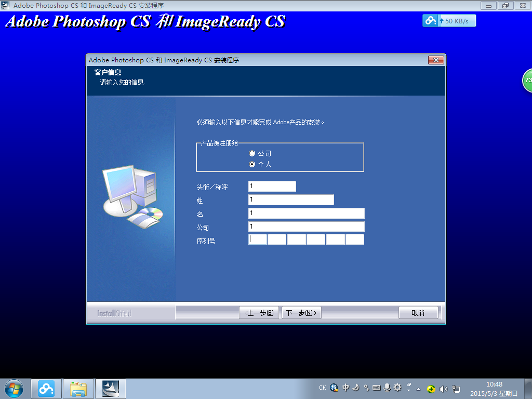Go back with 上一步(B) button
Image resolution: width=532 pixels, height=399 pixels.
click(259, 313)
